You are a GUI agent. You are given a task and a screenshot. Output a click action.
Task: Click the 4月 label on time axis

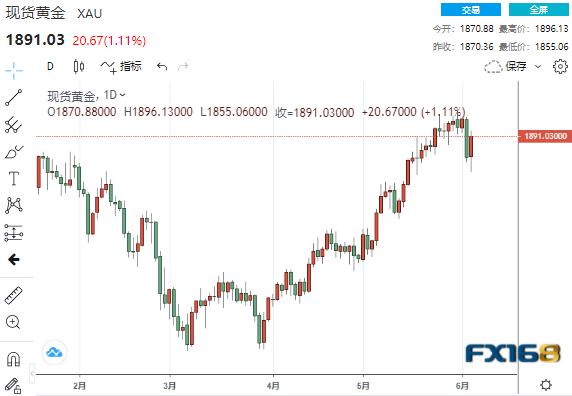coord(273,386)
